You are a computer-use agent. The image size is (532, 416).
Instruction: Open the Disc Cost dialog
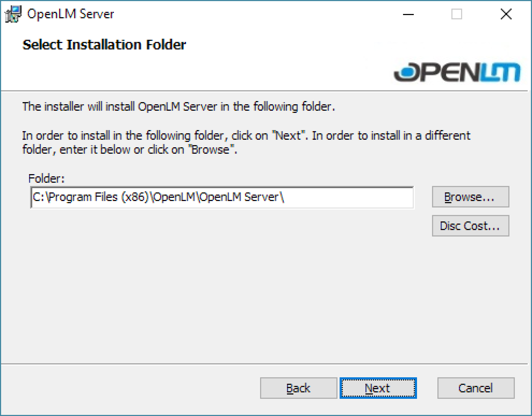pyautogui.click(x=470, y=226)
